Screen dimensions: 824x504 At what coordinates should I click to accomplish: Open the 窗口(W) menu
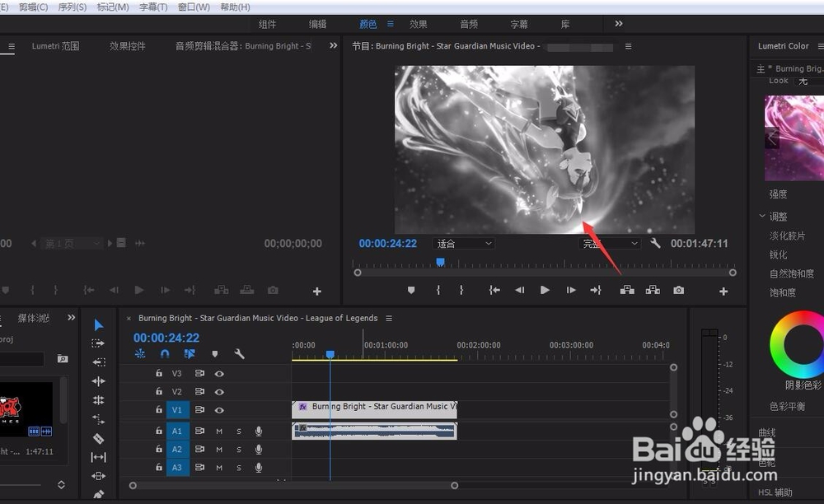click(194, 7)
